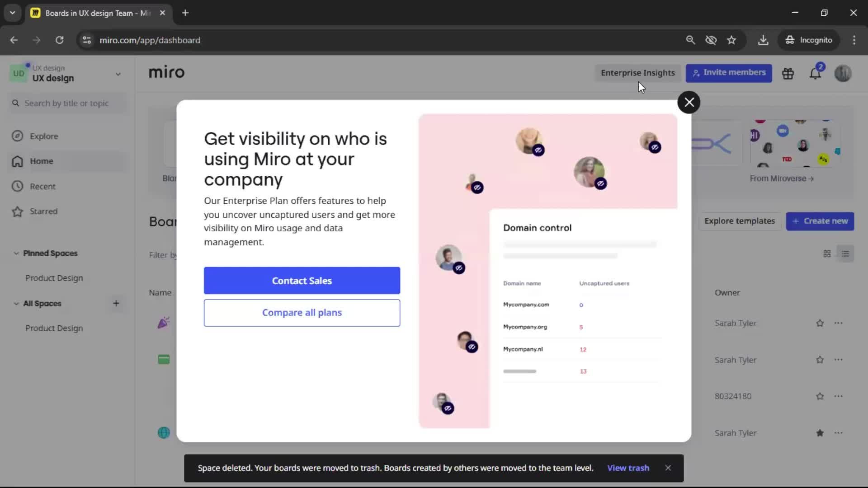
Task: Click Explore templates button
Action: pos(740,221)
